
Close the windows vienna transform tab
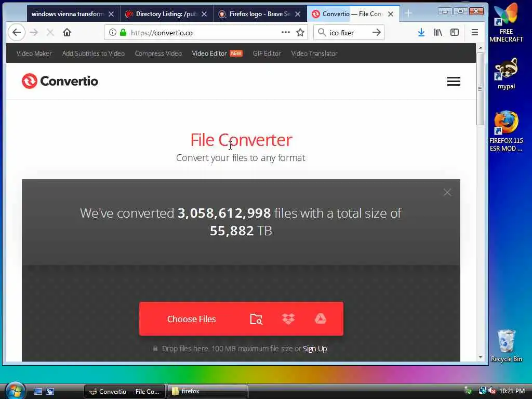[x=111, y=14]
